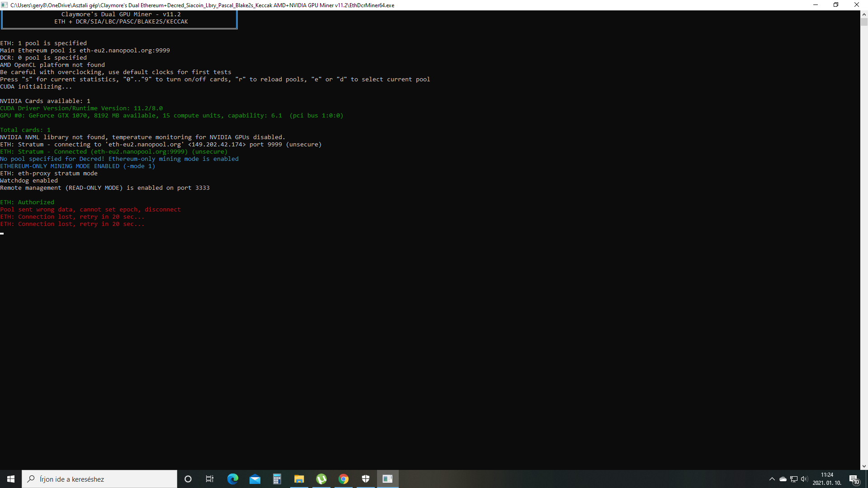868x488 pixels.
Task: Open the Windows Start menu
Action: (11, 479)
